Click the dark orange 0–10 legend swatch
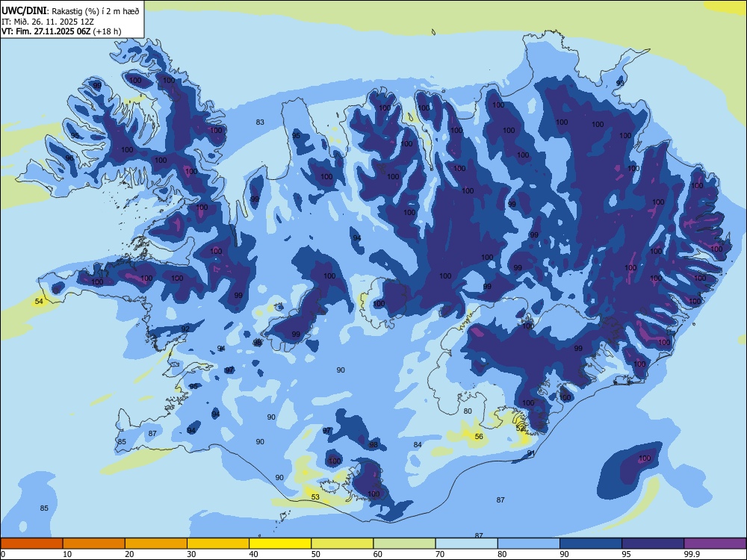The width and height of the screenshot is (747, 560). tap(31, 544)
